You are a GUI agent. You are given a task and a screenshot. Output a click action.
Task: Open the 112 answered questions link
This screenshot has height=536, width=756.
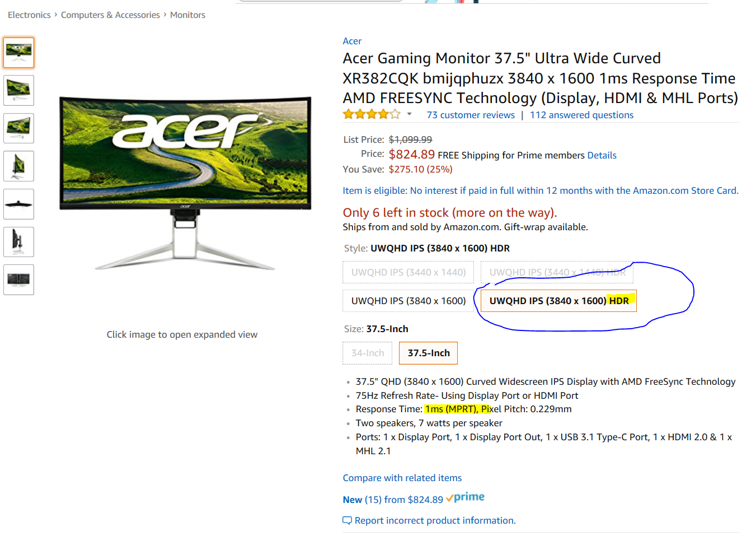coord(582,115)
